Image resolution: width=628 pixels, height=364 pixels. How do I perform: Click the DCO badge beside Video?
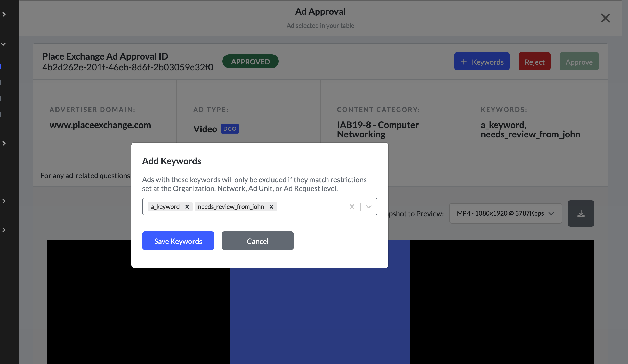230,129
